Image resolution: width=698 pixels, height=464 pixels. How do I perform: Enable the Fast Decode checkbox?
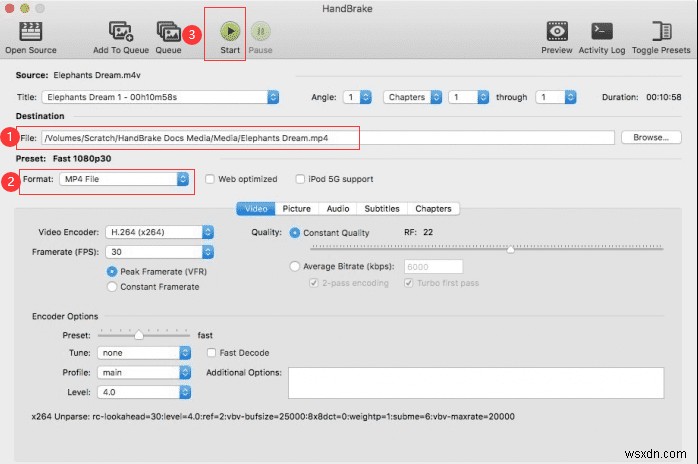click(x=211, y=353)
